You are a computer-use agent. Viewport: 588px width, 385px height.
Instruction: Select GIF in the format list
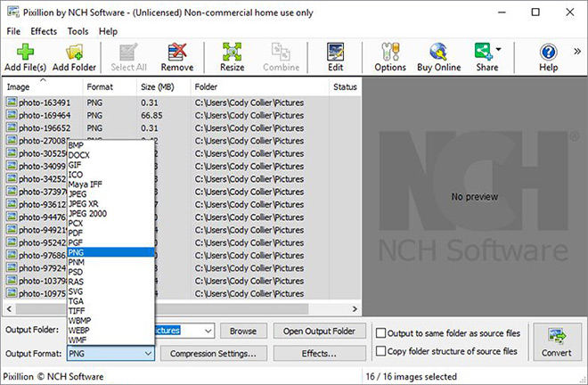(x=110, y=165)
